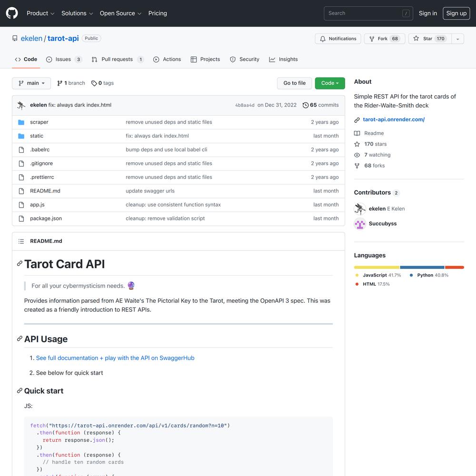View the 65 commits history link
Screen dimensions: 476x476
[320, 105]
